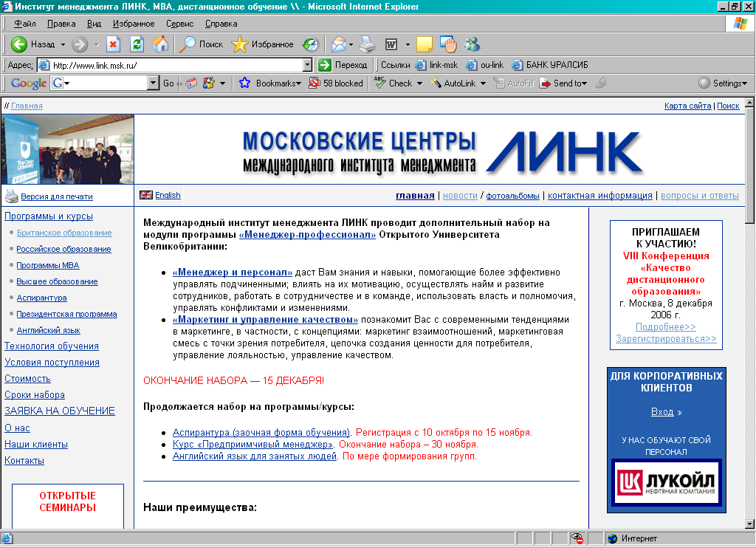Screen dimensions: 756x548
Task: Go to the Home page icon
Action: coord(160,44)
